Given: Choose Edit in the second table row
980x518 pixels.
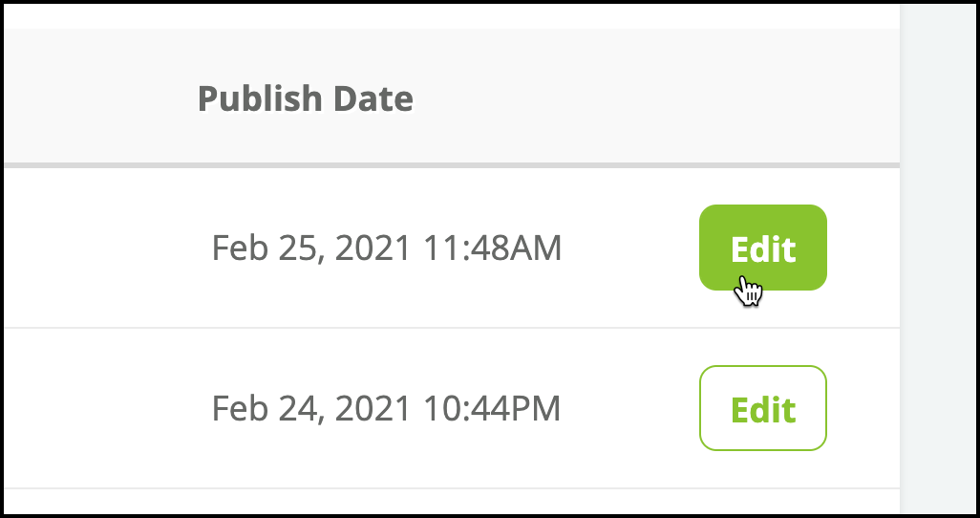Looking at the screenshot, I should [x=762, y=408].
